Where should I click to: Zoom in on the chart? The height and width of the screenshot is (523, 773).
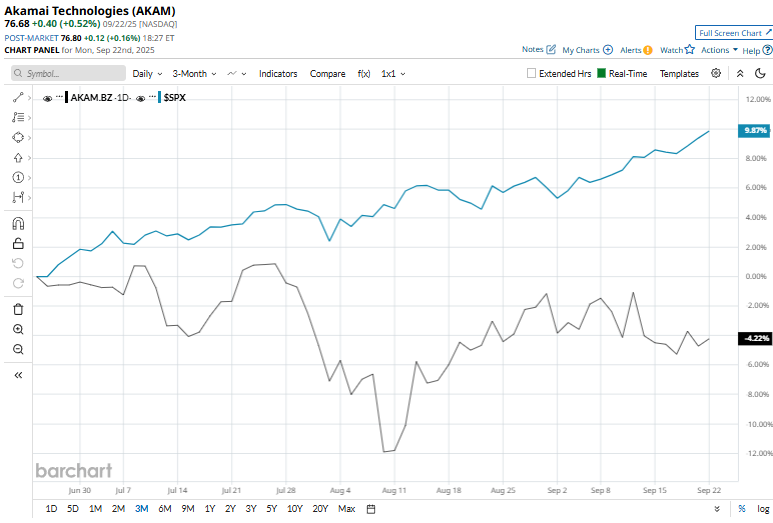18,329
